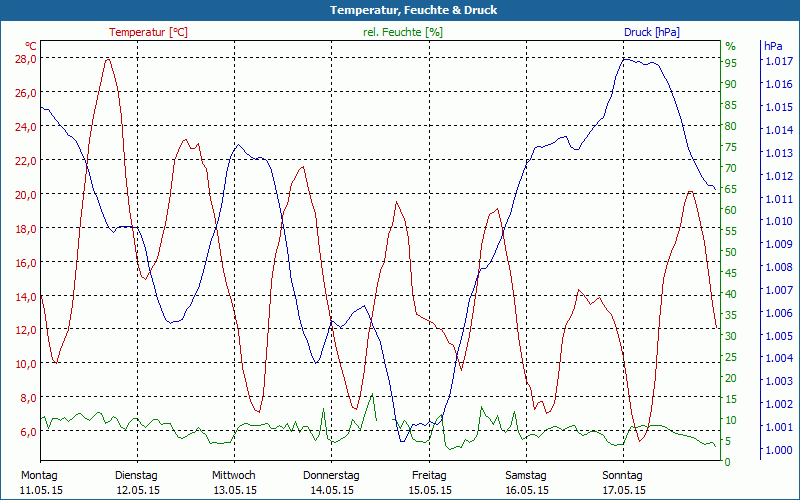Image resolution: width=800 pixels, height=500 pixels.
Task: Select the red Temperatur [°C] legend label
Action: [148, 32]
